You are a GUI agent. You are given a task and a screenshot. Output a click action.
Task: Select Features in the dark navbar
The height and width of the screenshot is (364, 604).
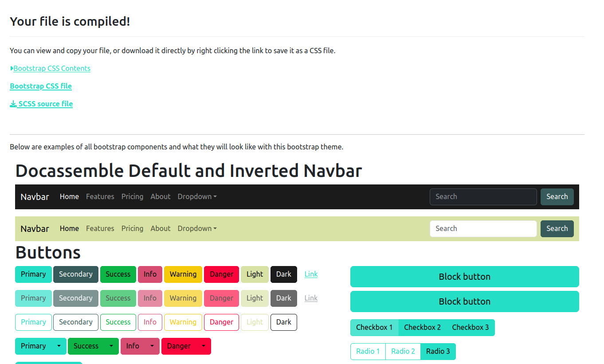click(x=100, y=196)
